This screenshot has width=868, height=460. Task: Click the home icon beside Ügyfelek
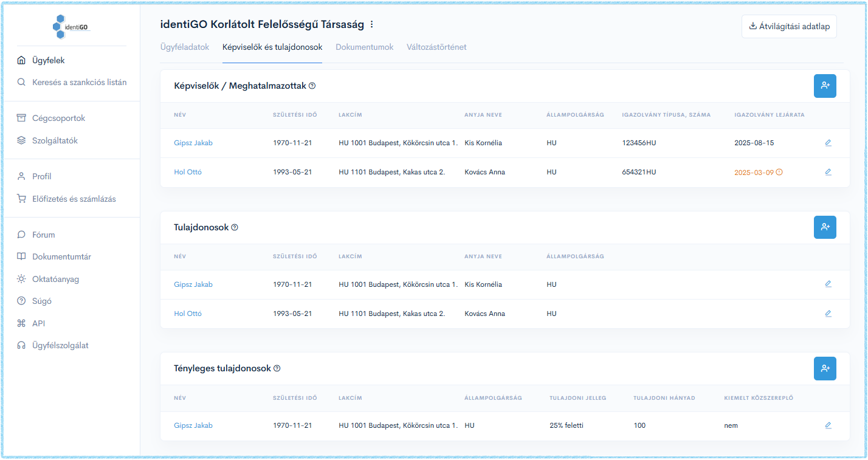(21, 60)
